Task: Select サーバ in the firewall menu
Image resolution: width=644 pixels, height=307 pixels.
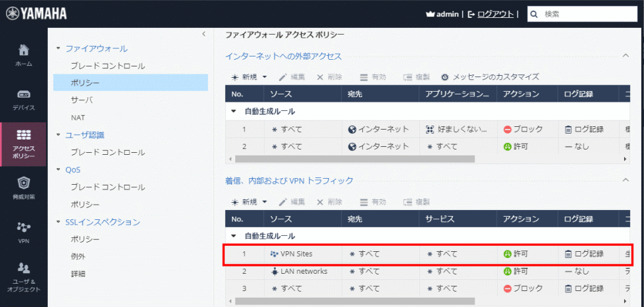Action: (82, 100)
